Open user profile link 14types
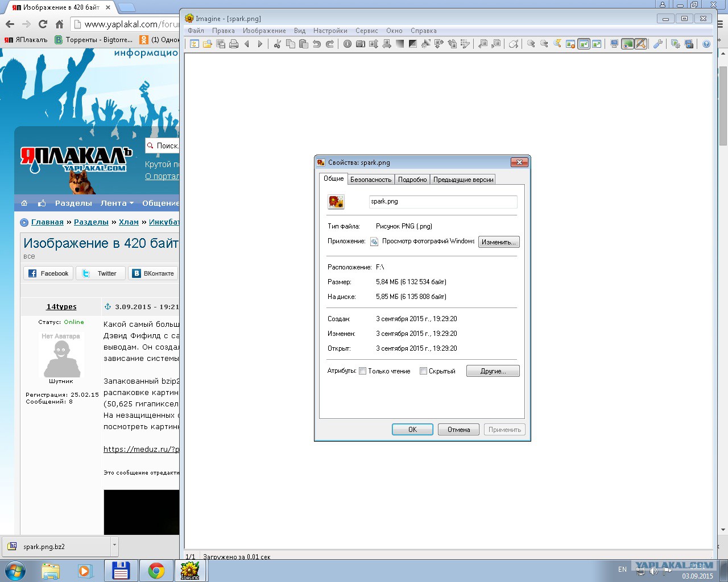 click(x=61, y=307)
